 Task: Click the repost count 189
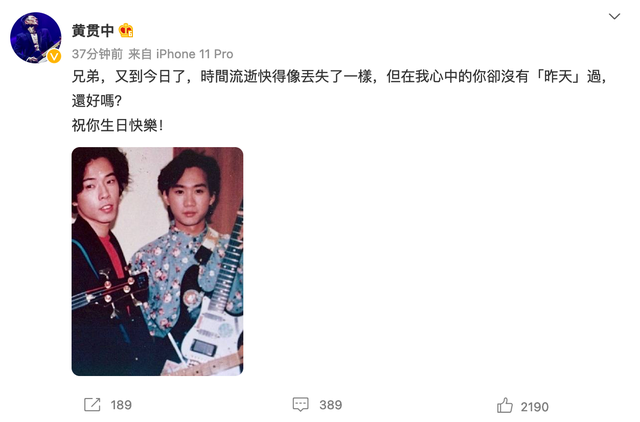[x=121, y=405]
